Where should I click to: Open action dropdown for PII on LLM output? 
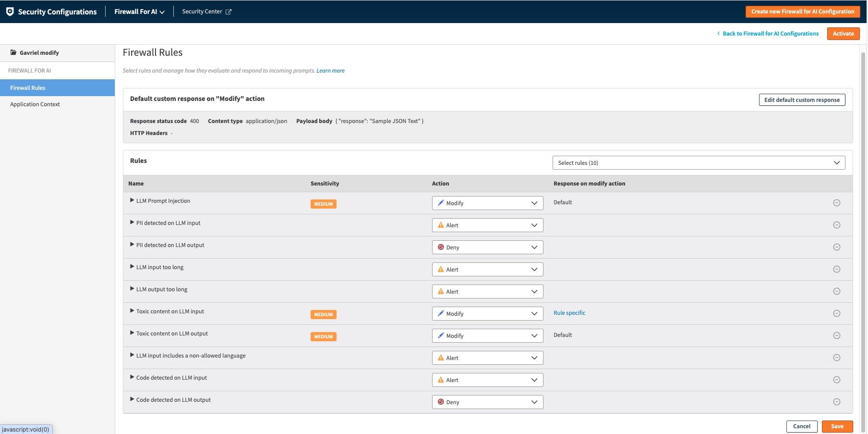point(487,247)
